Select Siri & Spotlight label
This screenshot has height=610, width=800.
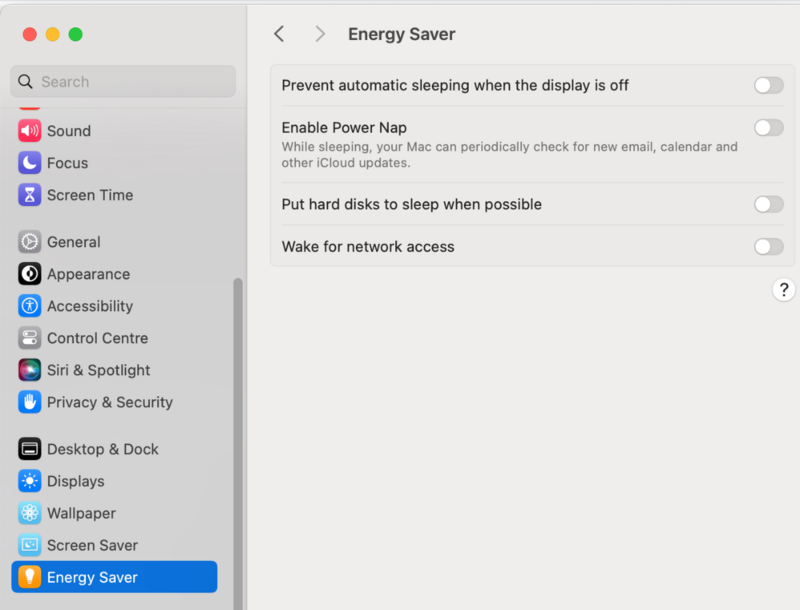[98, 370]
